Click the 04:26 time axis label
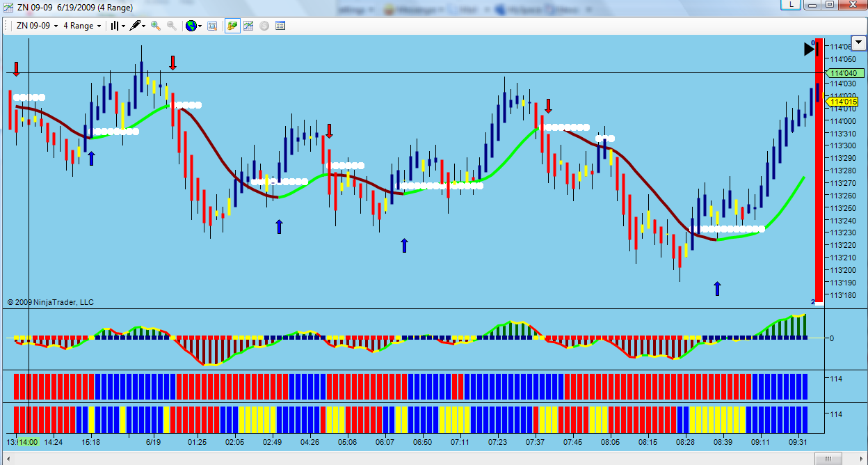868x465 pixels. pyautogui.click(x=310, y=442)
